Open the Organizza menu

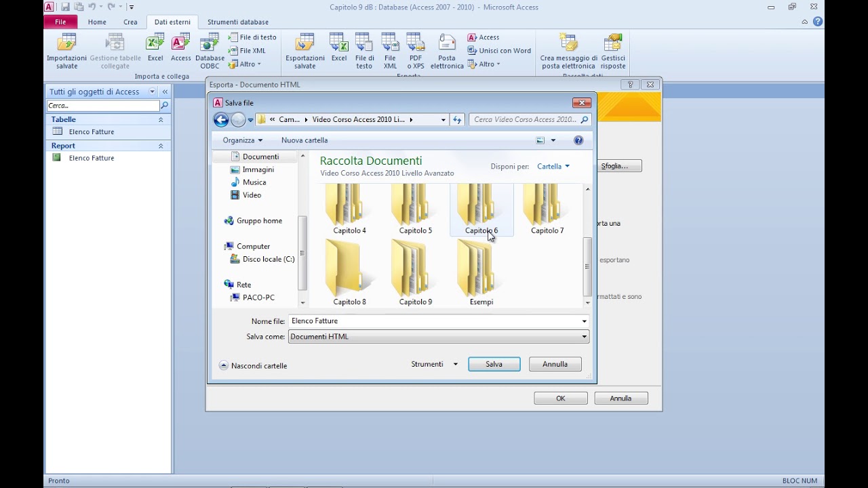[243, 140]
